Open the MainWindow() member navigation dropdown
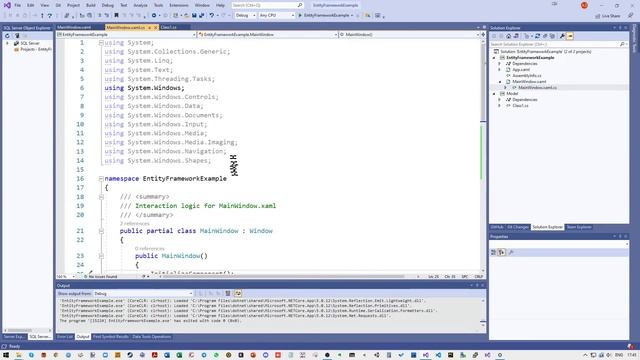This screenshot has width=640, height=360. pos(409,35)
